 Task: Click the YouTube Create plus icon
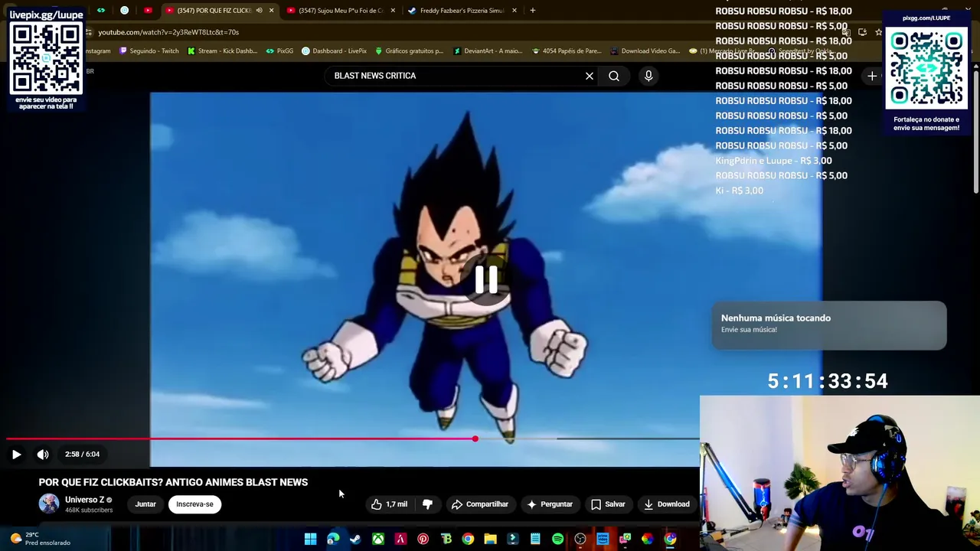(x=872, y=76)
